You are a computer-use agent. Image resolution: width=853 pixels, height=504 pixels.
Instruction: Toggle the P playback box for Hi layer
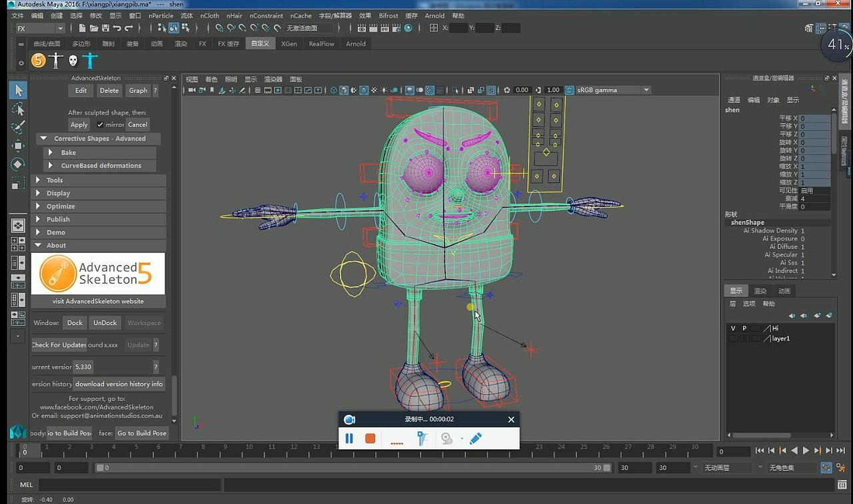coord(744,328)
